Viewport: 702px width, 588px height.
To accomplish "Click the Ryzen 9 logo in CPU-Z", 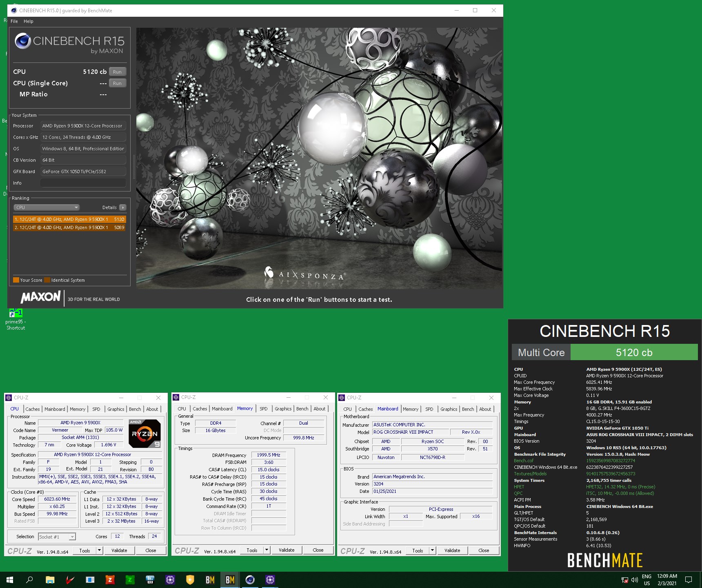I will tap(144, 434).
